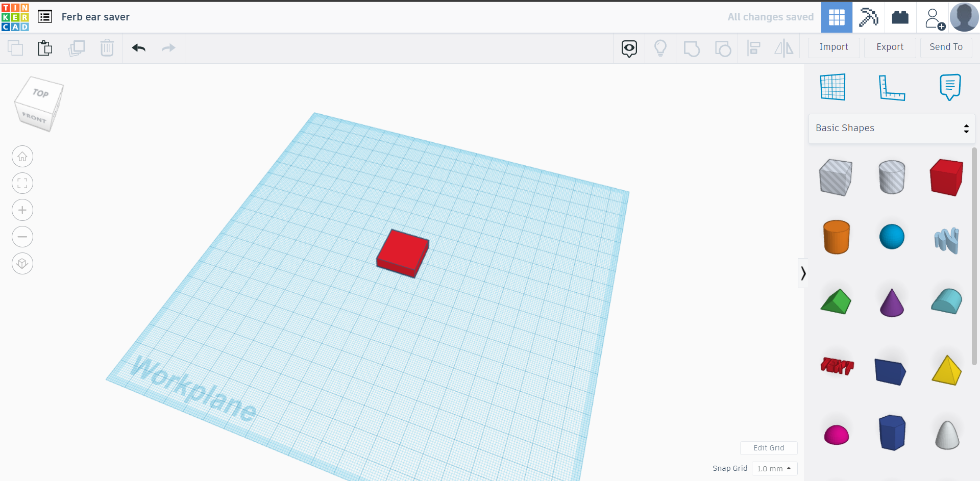Click the Mirror tool
Image resolution: width=980 pixels, height=481 pixels.
pos(784,48)
